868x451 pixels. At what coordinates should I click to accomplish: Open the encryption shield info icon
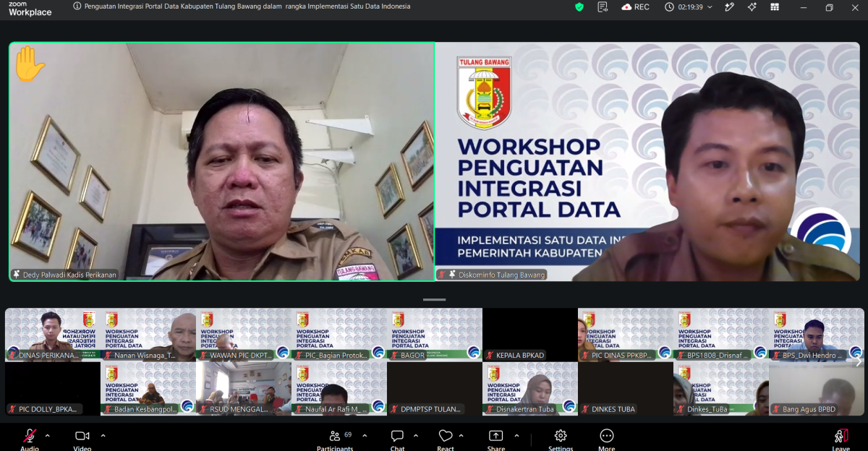[x=579, y=7]
